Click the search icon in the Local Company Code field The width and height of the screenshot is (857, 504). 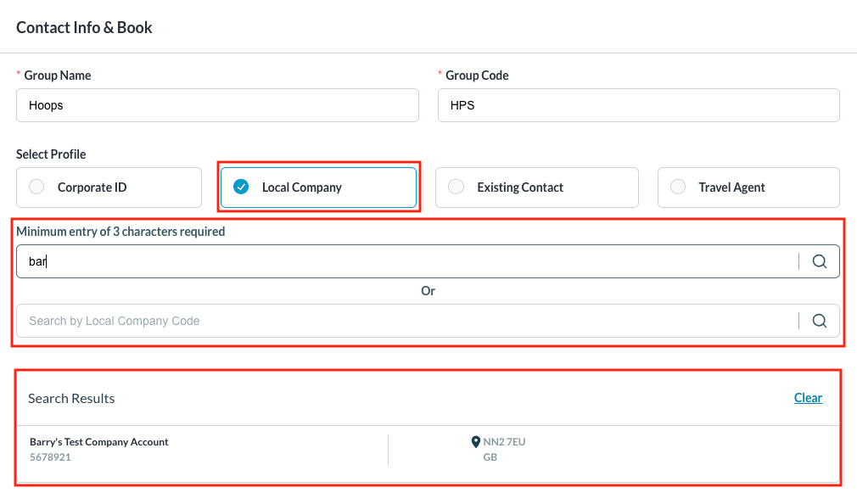(819, 321)
